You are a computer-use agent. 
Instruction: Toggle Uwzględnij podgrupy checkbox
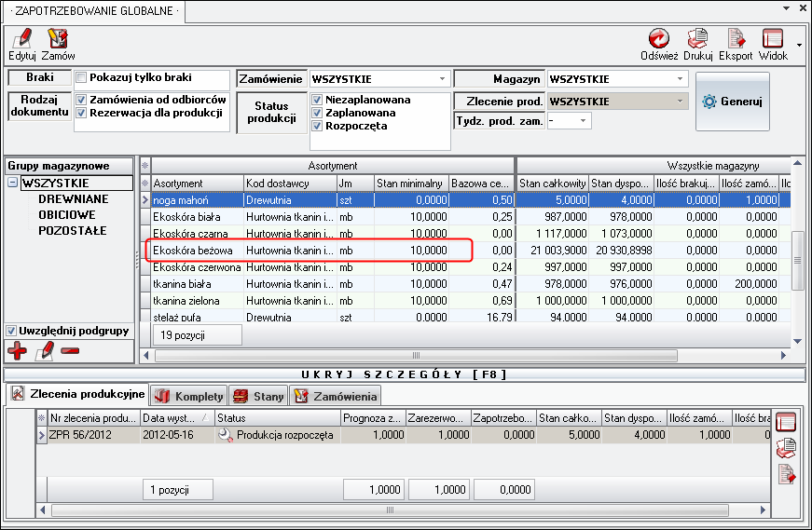11,331
